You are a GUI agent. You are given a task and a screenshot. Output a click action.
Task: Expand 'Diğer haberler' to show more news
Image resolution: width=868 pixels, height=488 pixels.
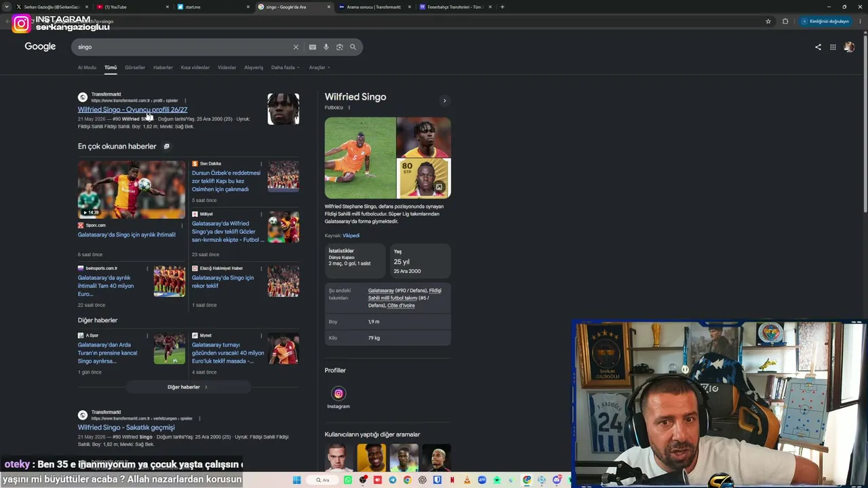point(188,387)
